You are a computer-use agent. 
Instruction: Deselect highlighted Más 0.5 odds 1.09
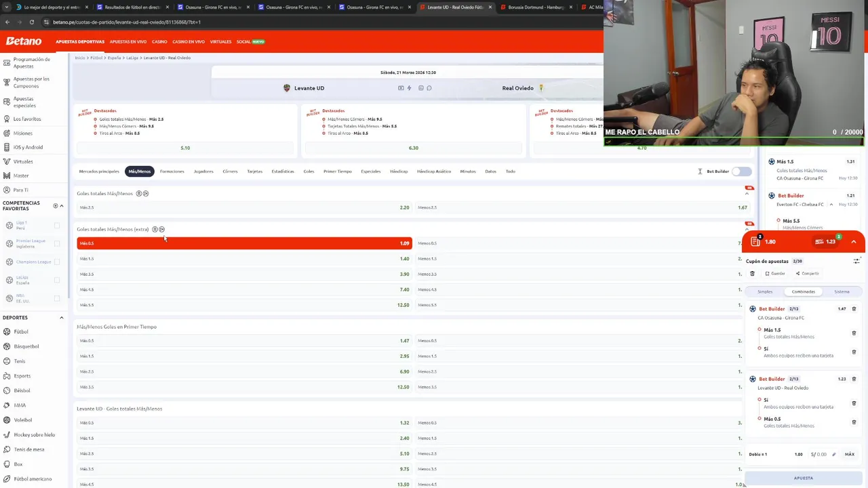pyautogui.click(x=244, y=243)
